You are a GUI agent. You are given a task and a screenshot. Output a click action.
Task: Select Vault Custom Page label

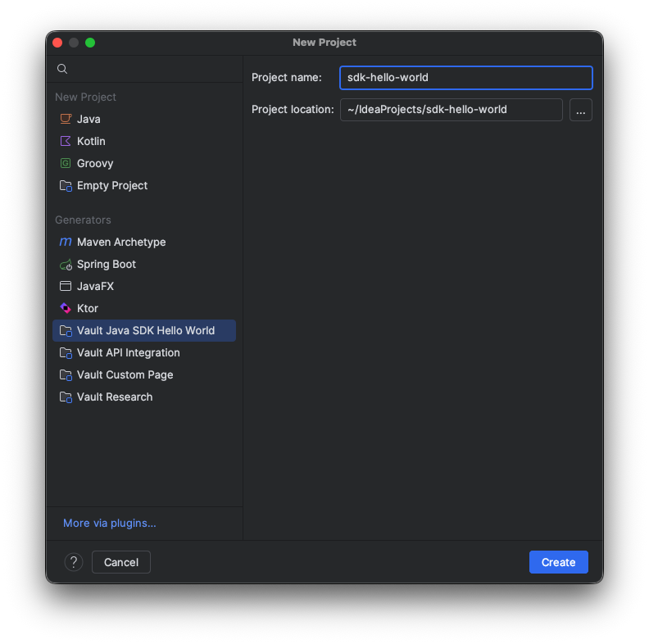[x=125, y=375]
